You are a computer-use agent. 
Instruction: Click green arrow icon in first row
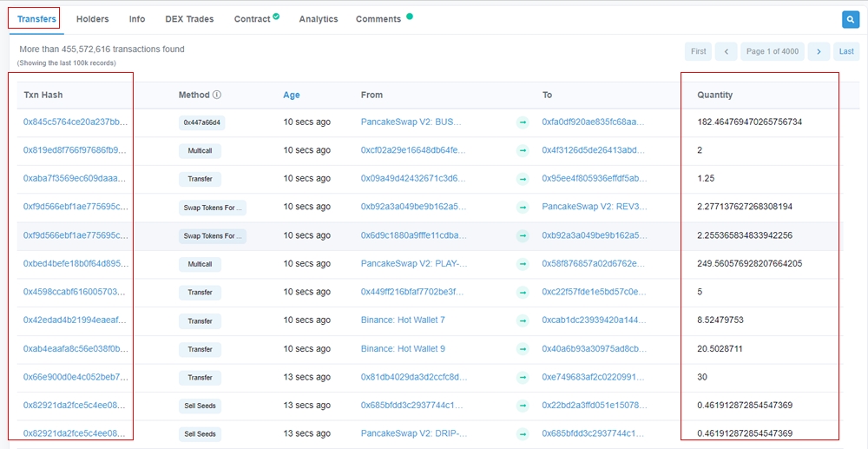click(523, 122)
